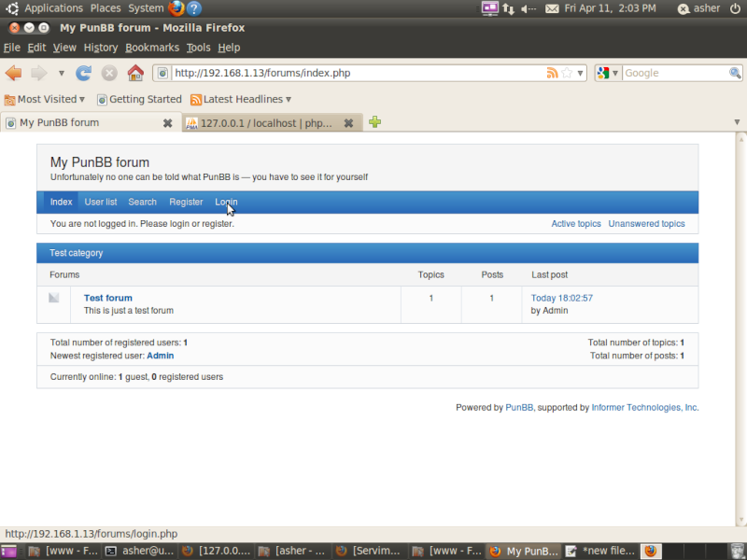The height and width of the screenshot is (560, 747).
Task: Click the URL address field
Action: tap(358, 73)
